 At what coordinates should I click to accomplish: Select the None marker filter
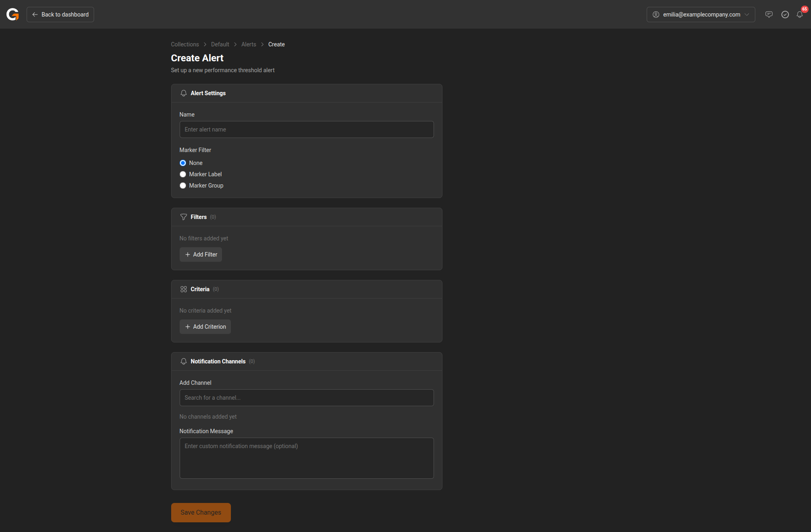pos(183,163)
